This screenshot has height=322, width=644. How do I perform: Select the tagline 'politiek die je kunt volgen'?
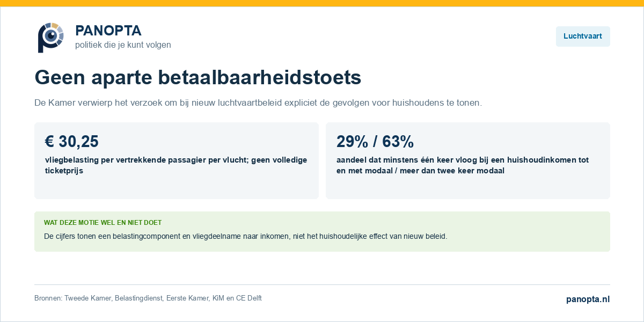coord(123,45)
